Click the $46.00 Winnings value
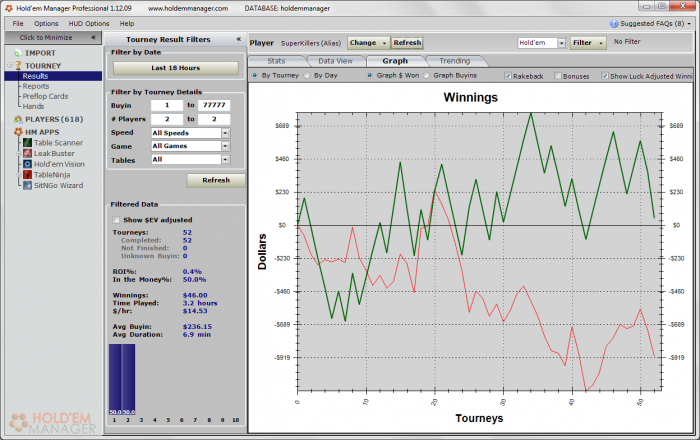Viewport: 700px width, 440px height. (x=195, y=295)
